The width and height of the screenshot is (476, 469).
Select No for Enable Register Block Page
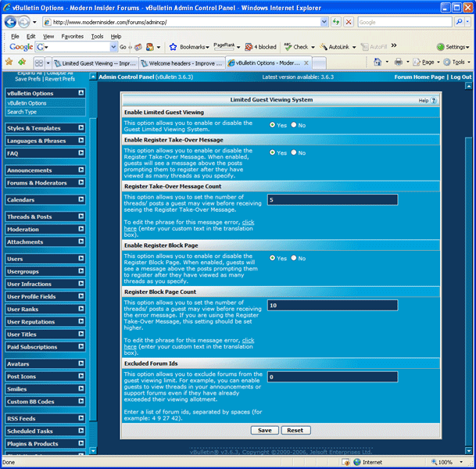pos(294,258)
